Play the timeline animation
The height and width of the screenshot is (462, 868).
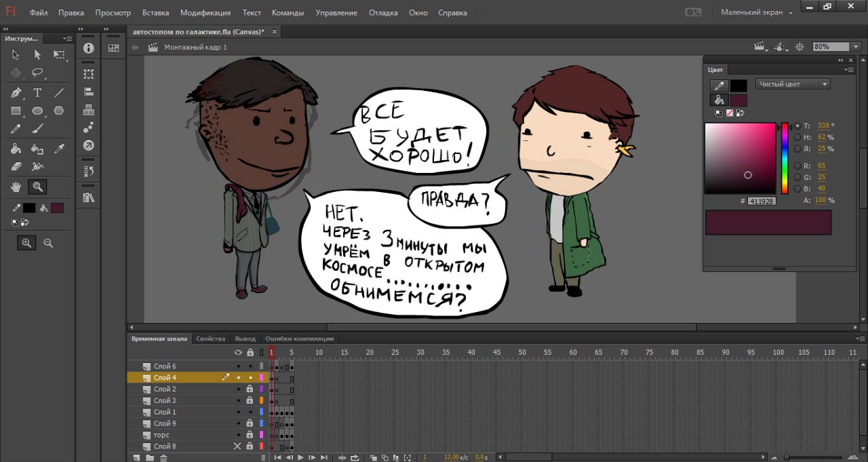(300, 457)
